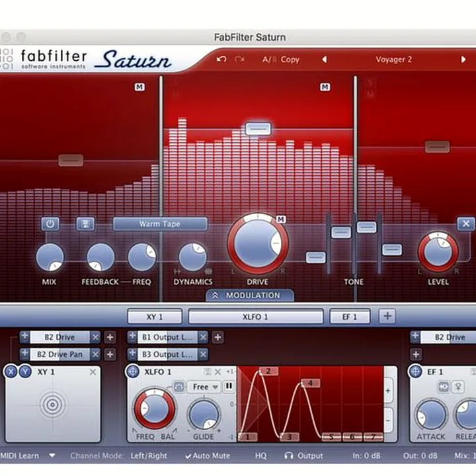Viewport: 476px width, 476px height.
Task: Switch to the EF 1 source tab
Action: pyautogui.click(x=350, y=317)
